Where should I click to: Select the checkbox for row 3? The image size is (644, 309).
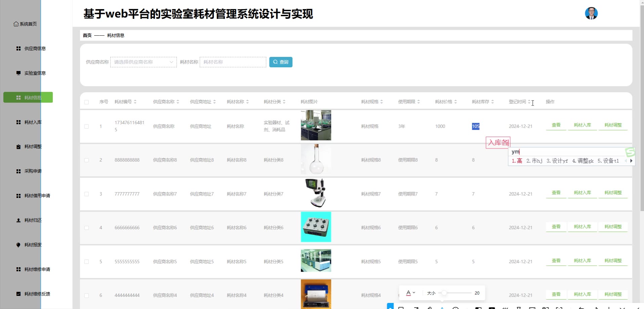click(87, 194)
